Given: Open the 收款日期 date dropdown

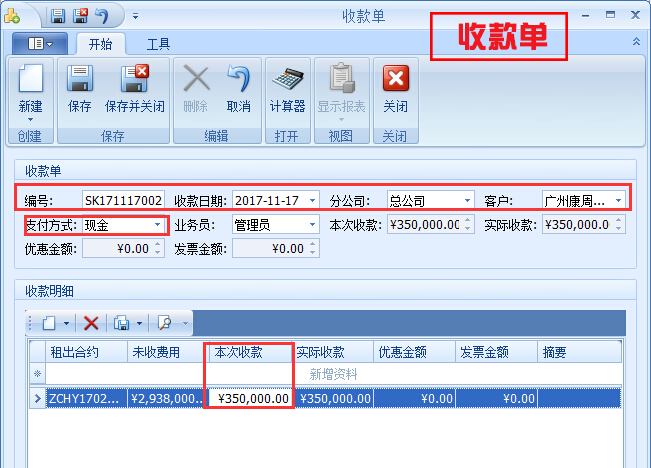Looking at the screenshot, I should pyautogui.click(x=312, y=200).
